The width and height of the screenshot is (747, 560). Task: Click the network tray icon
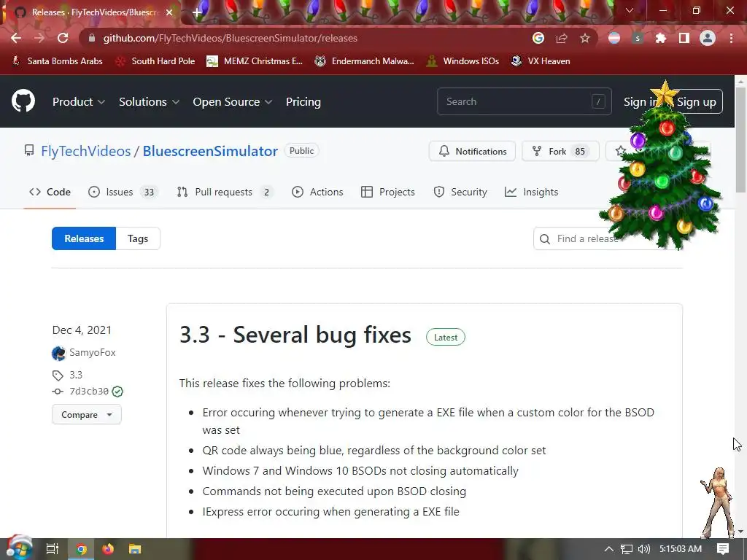pos(627,549)
